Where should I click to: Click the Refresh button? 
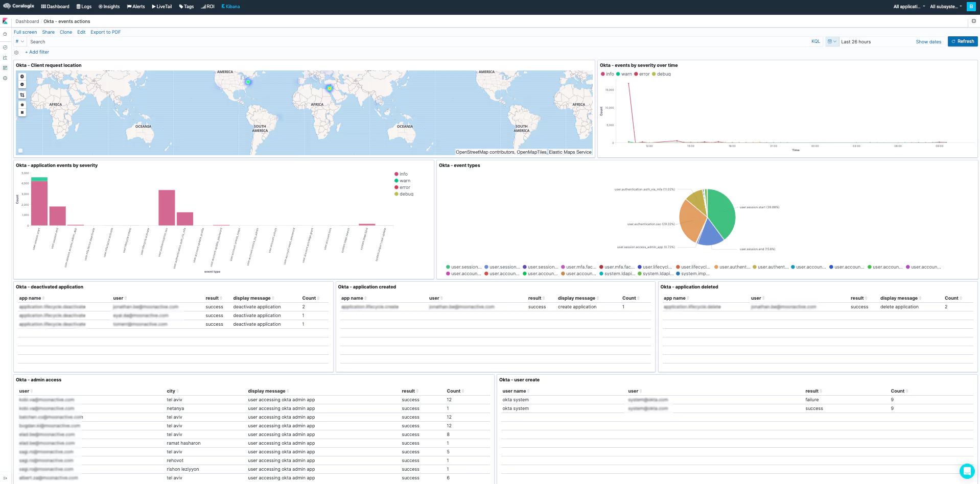tap(963, 41)
